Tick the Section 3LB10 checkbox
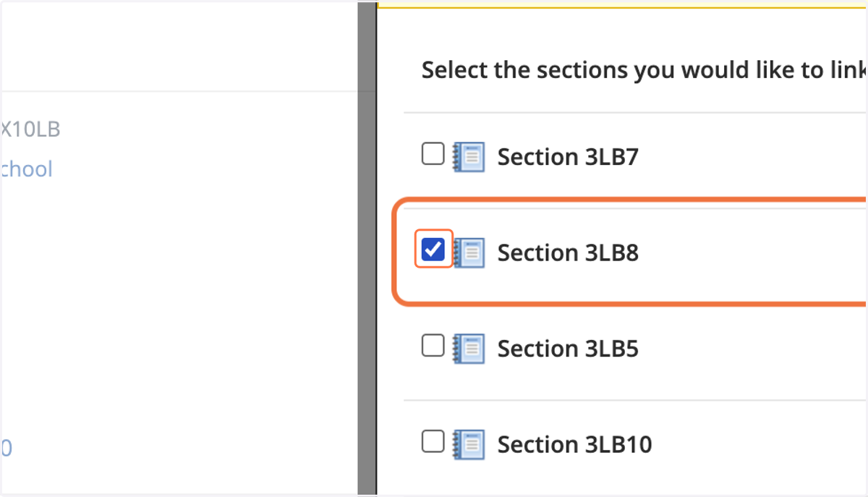 click(x=433, y=441)
